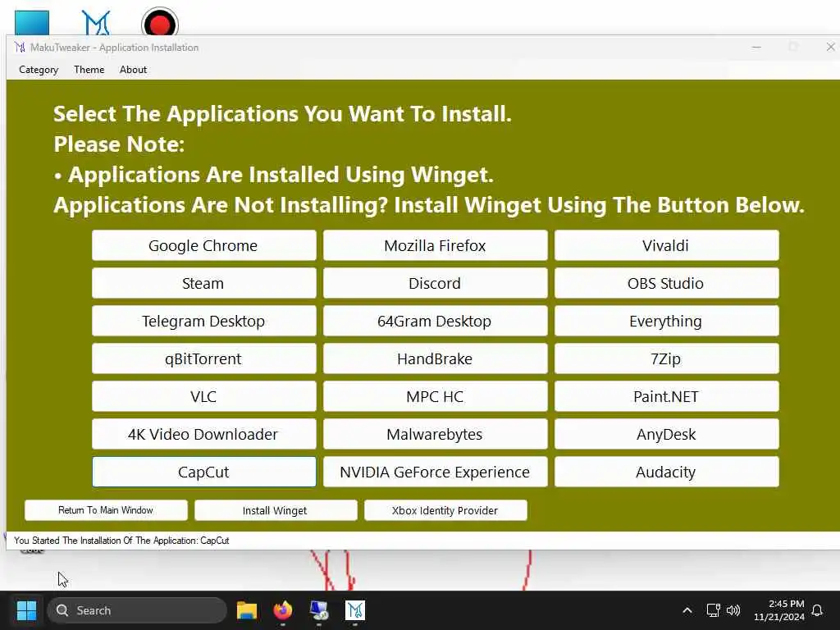Screen dimensions: 840x630
Task: Click the taskbar Search box
Action: point(137,610)
